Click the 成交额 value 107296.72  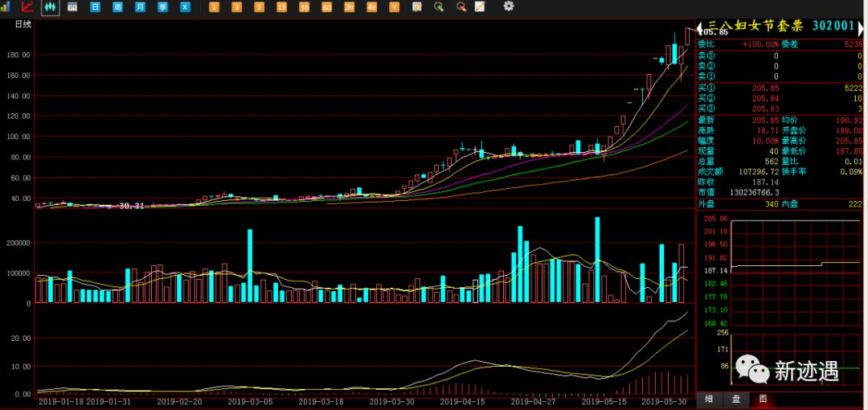coord(759,172)
